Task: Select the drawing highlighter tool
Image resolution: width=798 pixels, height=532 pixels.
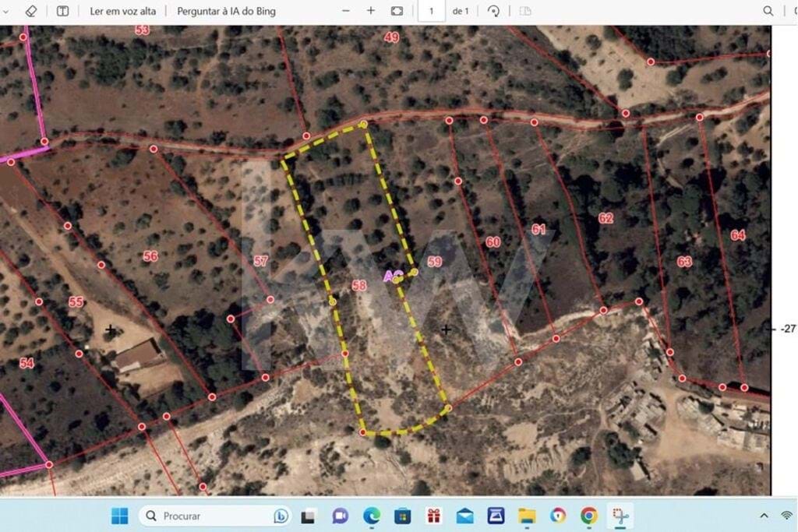Action: coord(31,11)
